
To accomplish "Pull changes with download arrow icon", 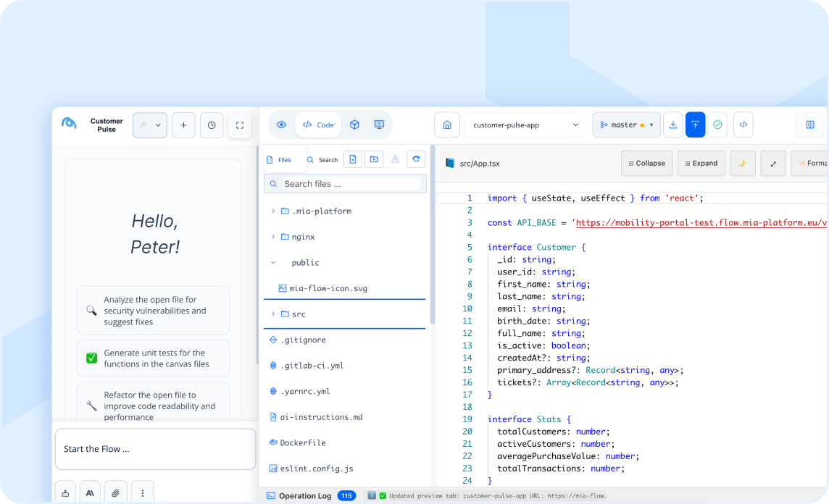I will tap(673, 125).
